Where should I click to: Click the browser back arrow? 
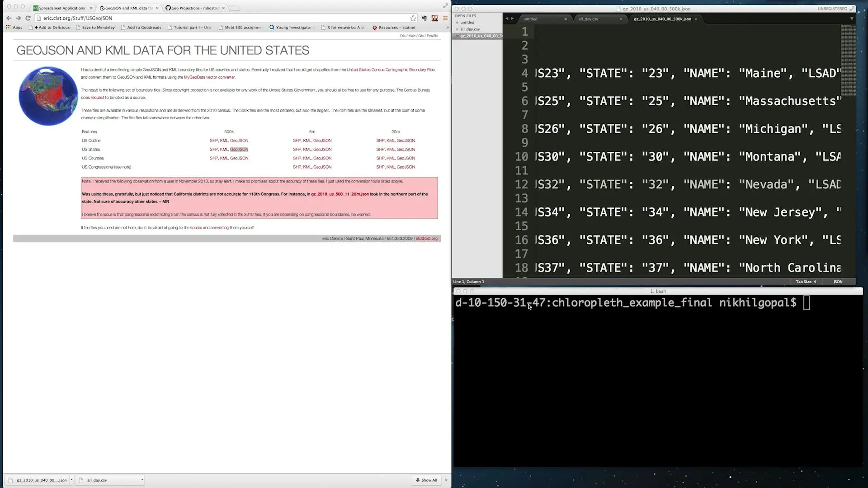(x=9, y=18)
